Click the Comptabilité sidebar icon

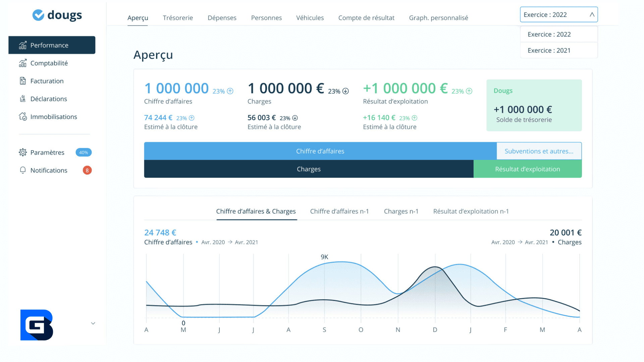pyautogui.click(x=22, y=63)
